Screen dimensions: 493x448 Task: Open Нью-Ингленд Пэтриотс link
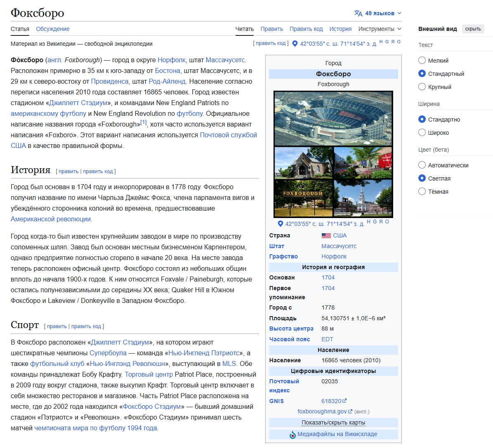(x=204, y=353)
